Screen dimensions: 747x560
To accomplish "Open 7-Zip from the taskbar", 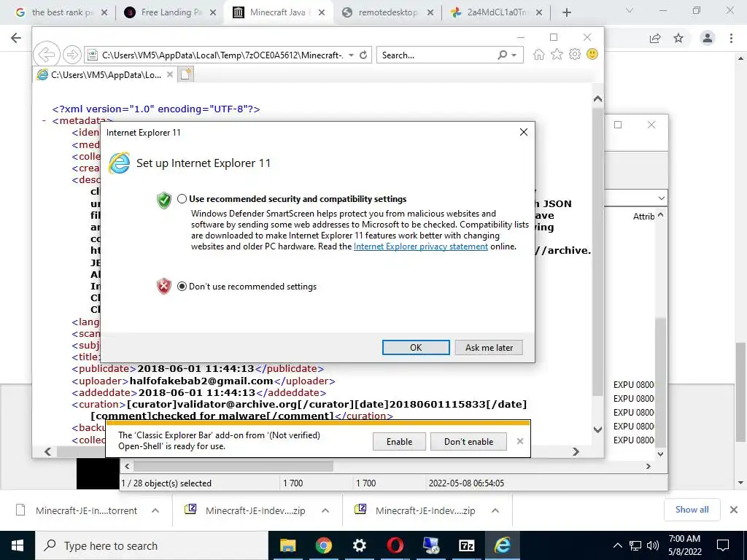I will click(466, 545).
